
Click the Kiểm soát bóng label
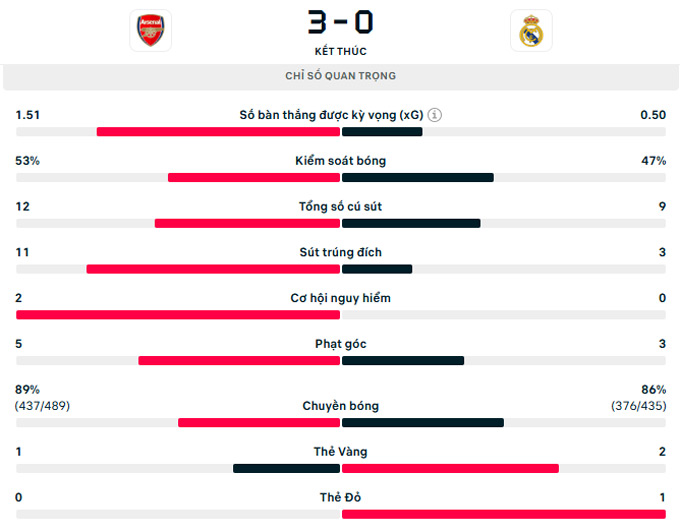340,161
